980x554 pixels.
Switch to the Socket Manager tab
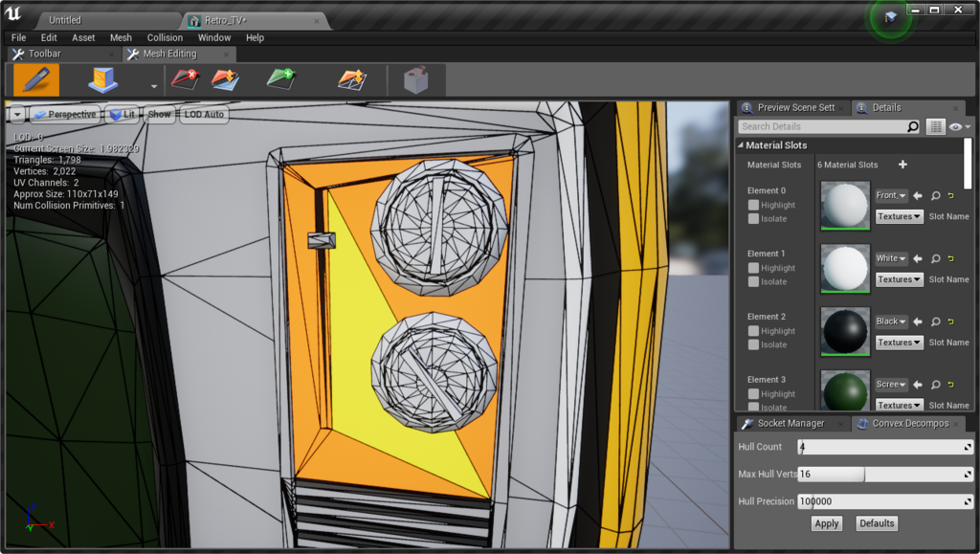[x=791, y=423]
